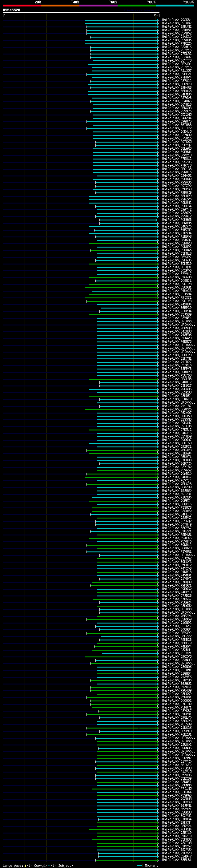Select the UniRef100_Q885Q9 label
The image size is (197, 868).
click(x=177, y=328)
